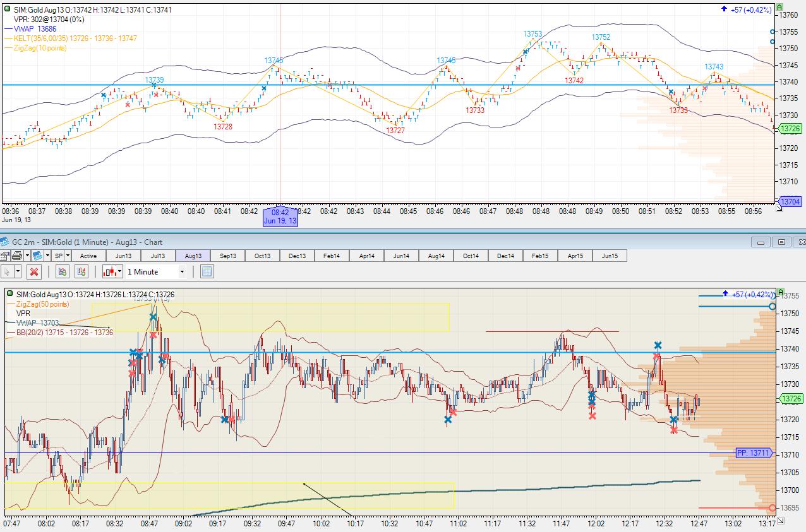Screen dimensions: 806x532
Task: Expand the SP dropdown arrow
Action: (68, 256)
